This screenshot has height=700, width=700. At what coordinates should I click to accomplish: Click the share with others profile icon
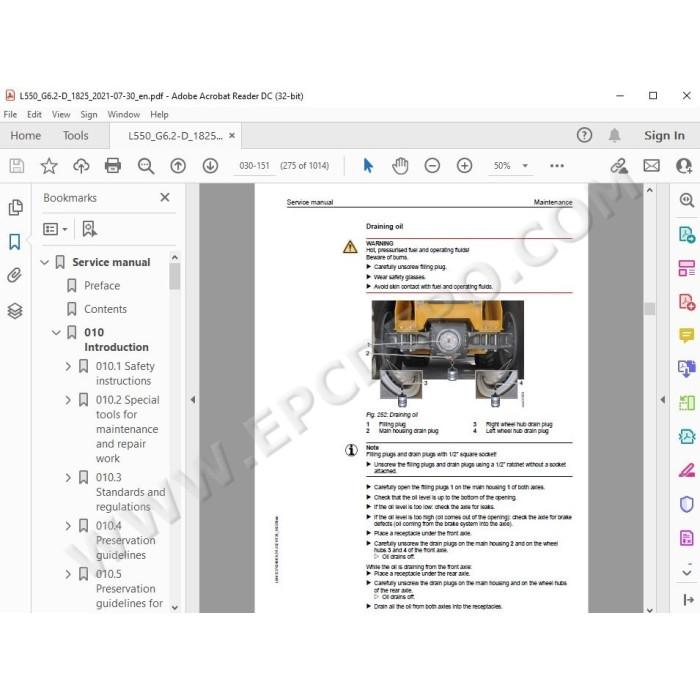684,166
